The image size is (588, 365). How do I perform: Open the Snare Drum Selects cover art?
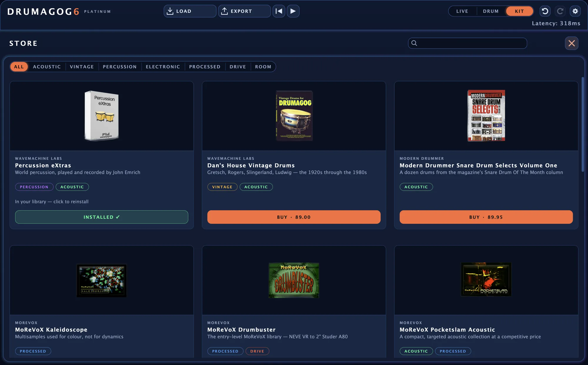click(486, 116)
